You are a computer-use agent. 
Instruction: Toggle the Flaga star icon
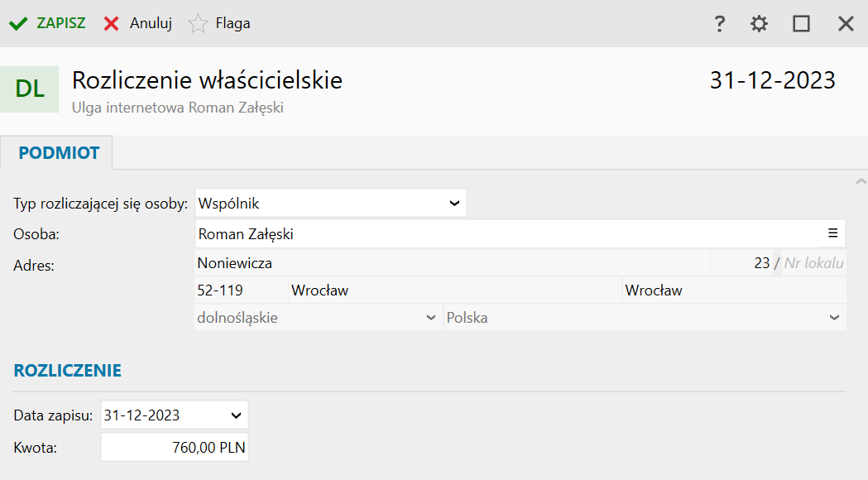tap(198, 23)
